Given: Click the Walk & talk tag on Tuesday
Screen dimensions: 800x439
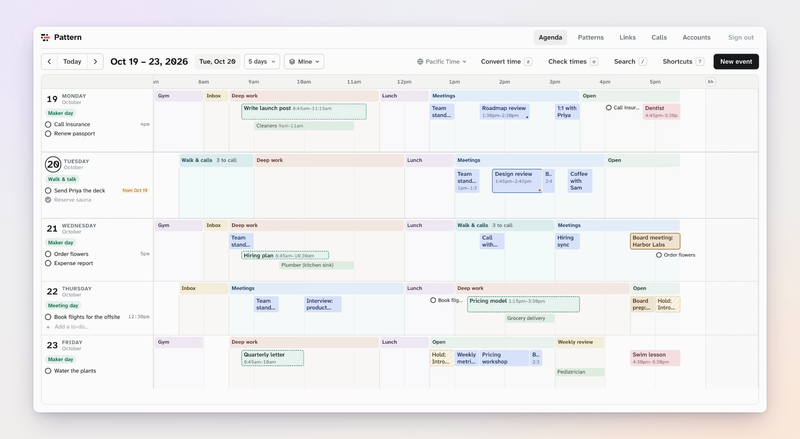Looking at the screenshot, I should (62, 179).
